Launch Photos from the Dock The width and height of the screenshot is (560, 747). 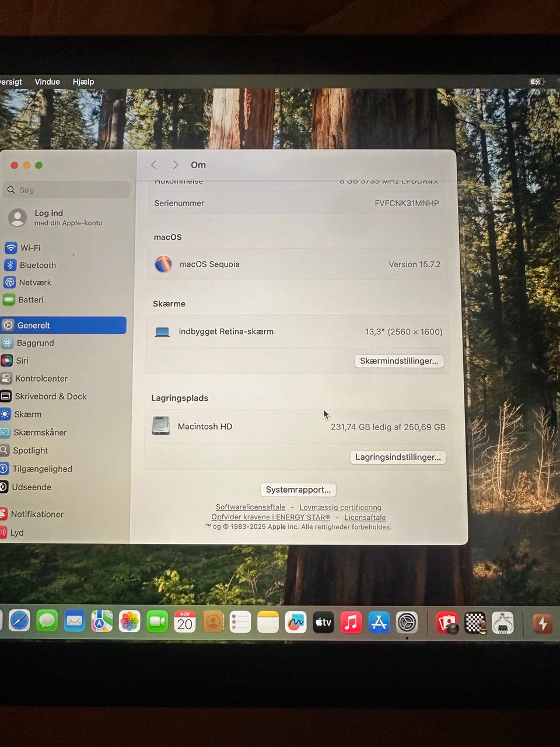129,622
